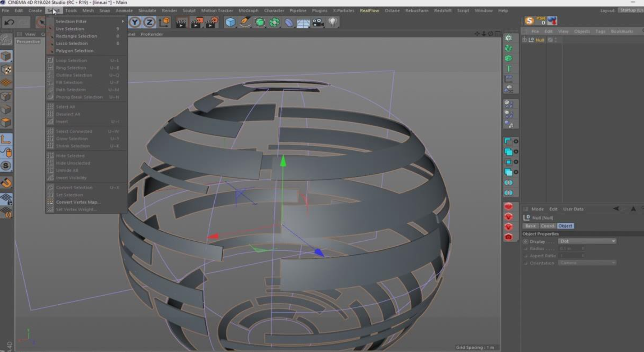Click the orange Workplane grid icon
Image resolution: width=644 pixels, height=352 pixels.
tap(6, 83)
